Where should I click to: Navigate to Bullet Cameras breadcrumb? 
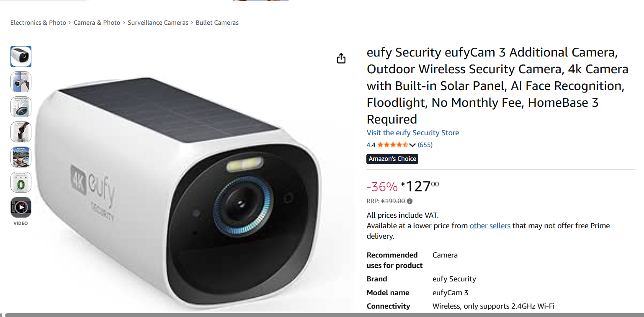[217, 22]
